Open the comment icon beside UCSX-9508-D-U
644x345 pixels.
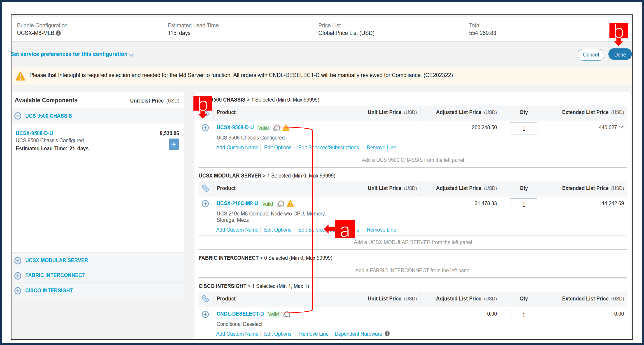click(x=277, y=128)
